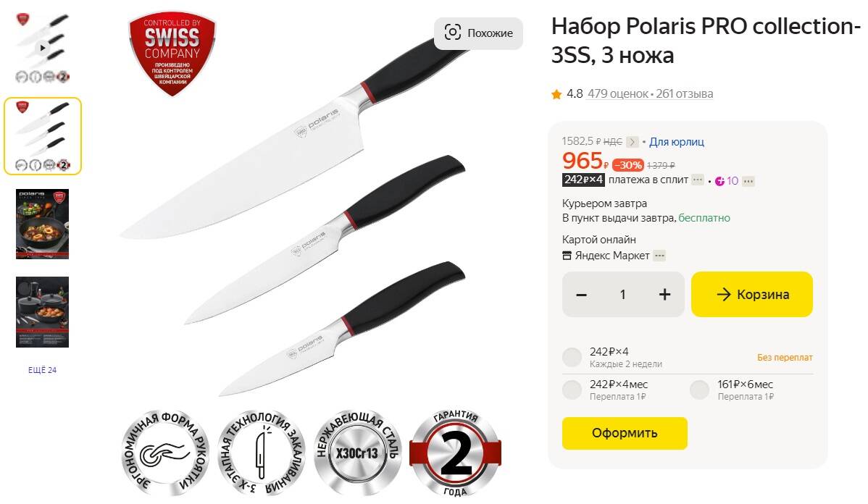Select the 242₽×4 every 2 weeks plan
The width and height of the screenshot is (868, 504).
tap(572, 357)
